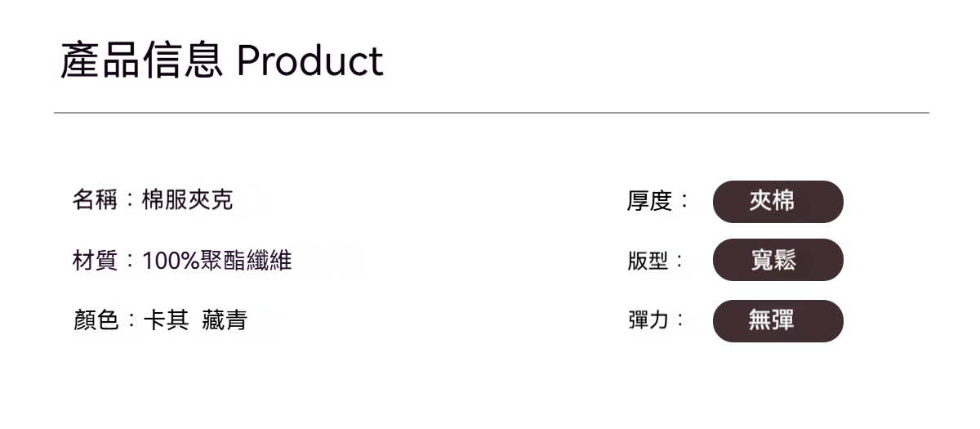Click the word Product in heading
Image resolution: width=980 pixels, height=429 pixels.
pos(310,61)
